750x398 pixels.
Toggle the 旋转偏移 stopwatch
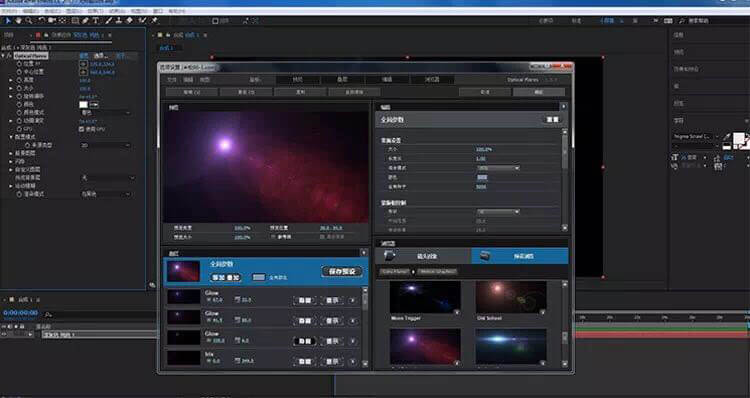(19, 96)
